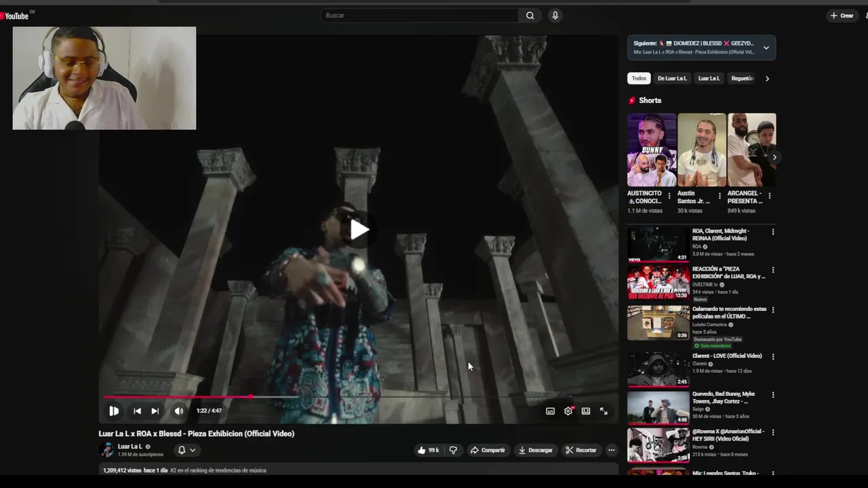Skip to next video in player
The image size is (868, 488).
click(155, 411)
